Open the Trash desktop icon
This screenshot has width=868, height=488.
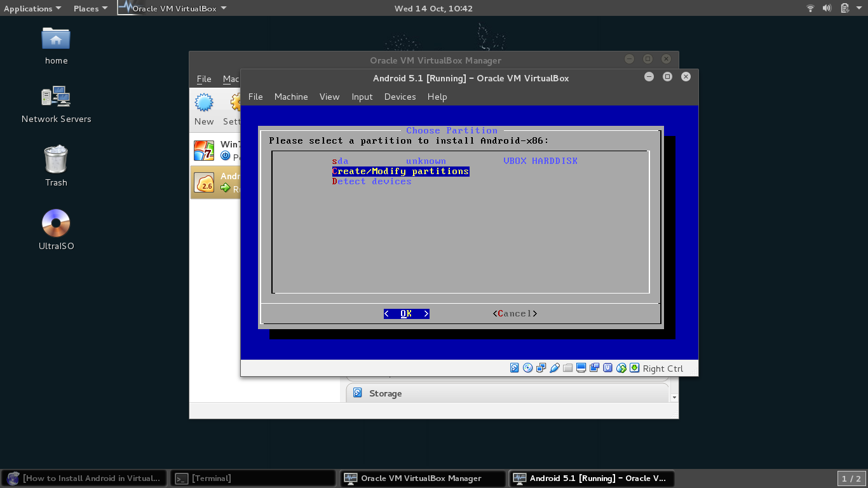pyautogui.click(x=56, y=159)
